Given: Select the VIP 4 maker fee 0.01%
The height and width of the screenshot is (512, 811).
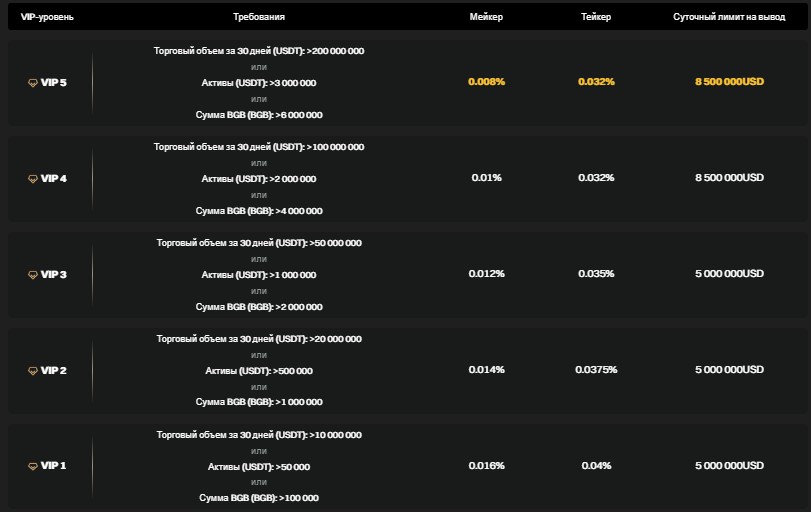Looking at the screenshot, I should pos(486,178).
